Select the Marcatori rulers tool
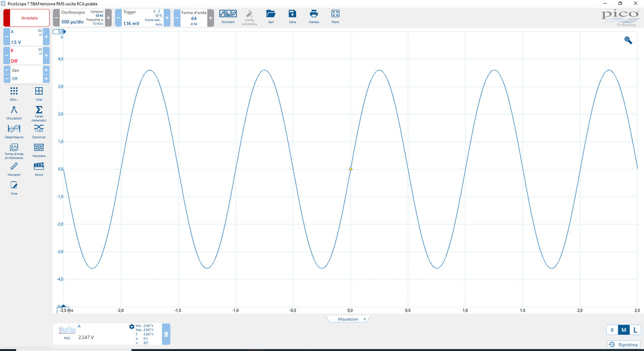The height and width of the screenshot is (351, 644). tap(14, 169)
